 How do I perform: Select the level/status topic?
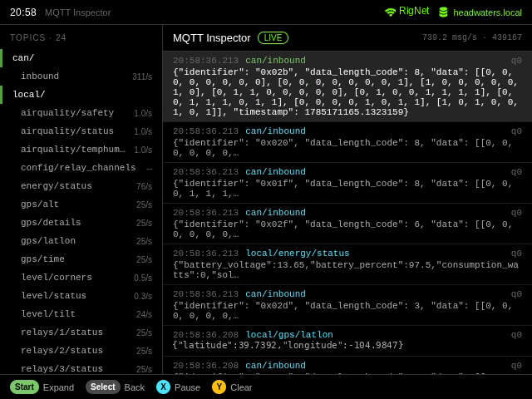click(81, 296)
